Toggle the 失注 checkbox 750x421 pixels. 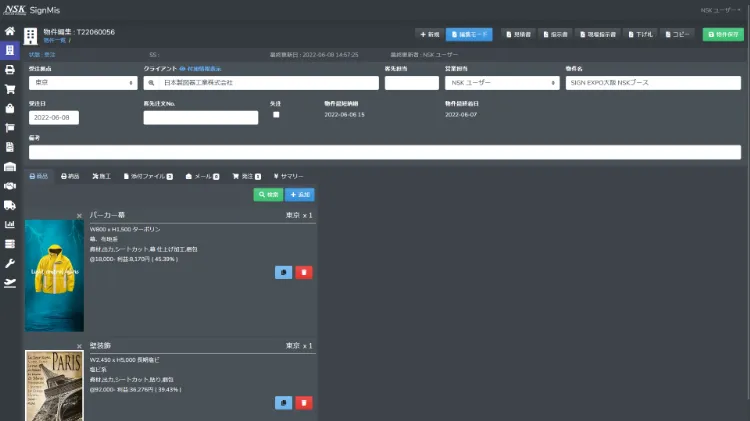click(x=276, y=115)
